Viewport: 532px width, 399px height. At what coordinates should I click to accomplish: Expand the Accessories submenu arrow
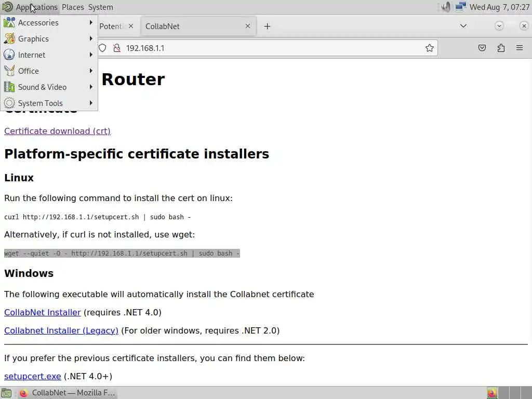pos(91,22)
